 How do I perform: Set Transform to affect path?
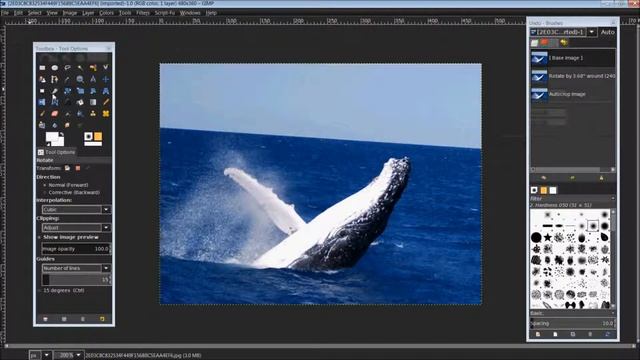point(87,168)
